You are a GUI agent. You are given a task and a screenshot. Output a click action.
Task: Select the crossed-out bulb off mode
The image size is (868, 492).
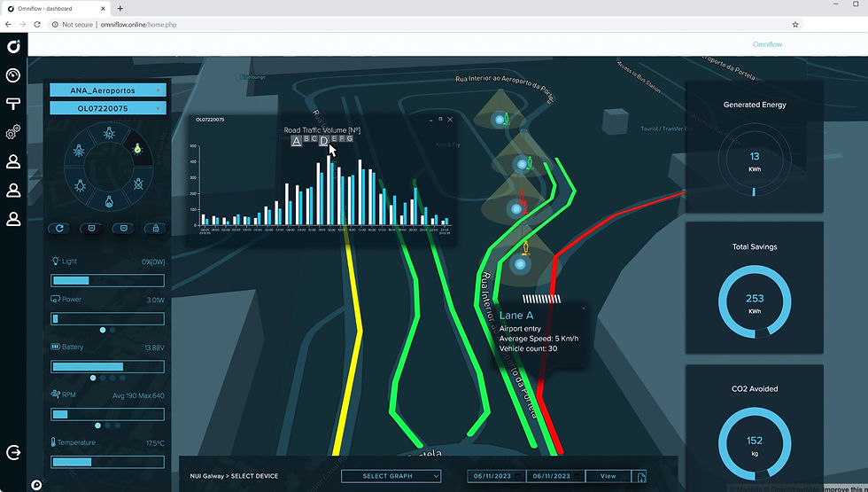coord(138,184)
